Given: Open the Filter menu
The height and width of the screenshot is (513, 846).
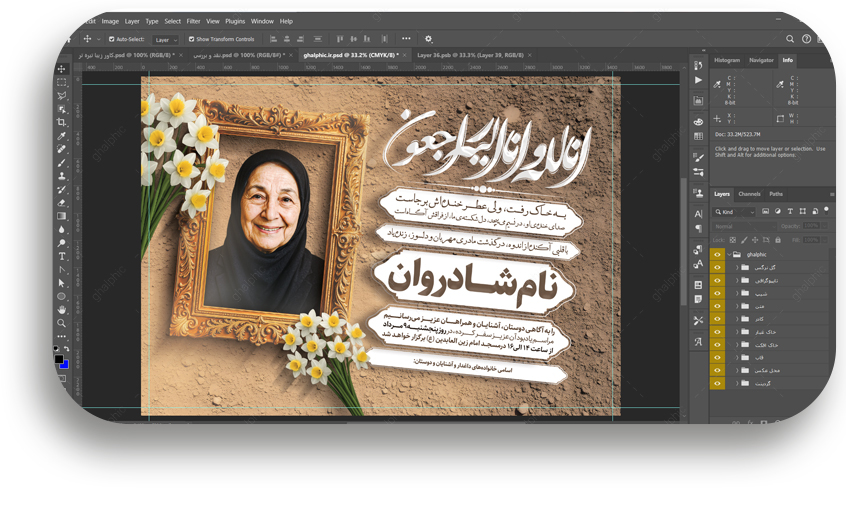Looking at the screenshot, I should [193, 21].
